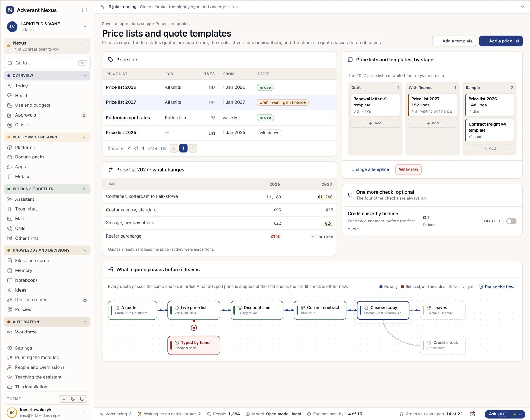Open the kebab menu for Price list 2025

point(329,133)
